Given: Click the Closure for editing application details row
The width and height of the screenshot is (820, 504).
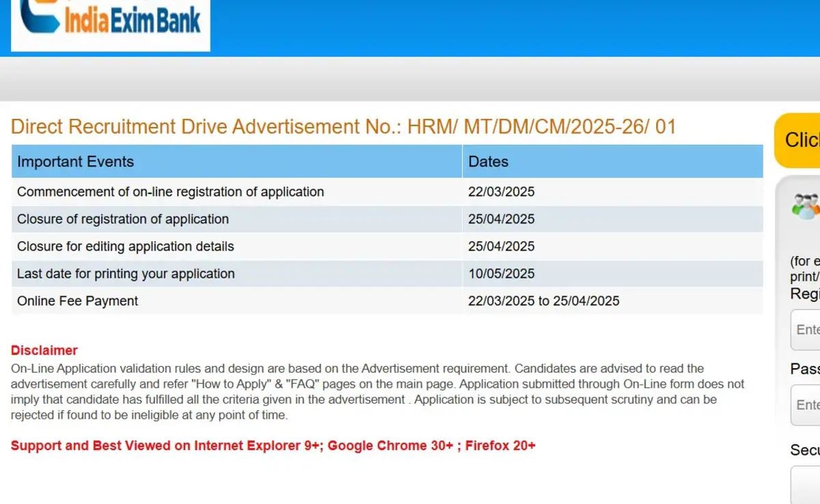Looking at the screenshot, I should click(x=125, y=247).
